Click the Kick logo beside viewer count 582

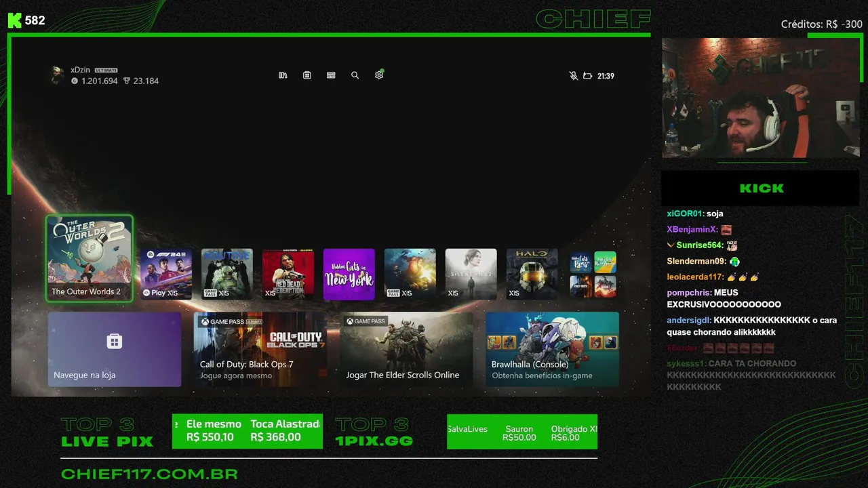[x=14, y=20]
